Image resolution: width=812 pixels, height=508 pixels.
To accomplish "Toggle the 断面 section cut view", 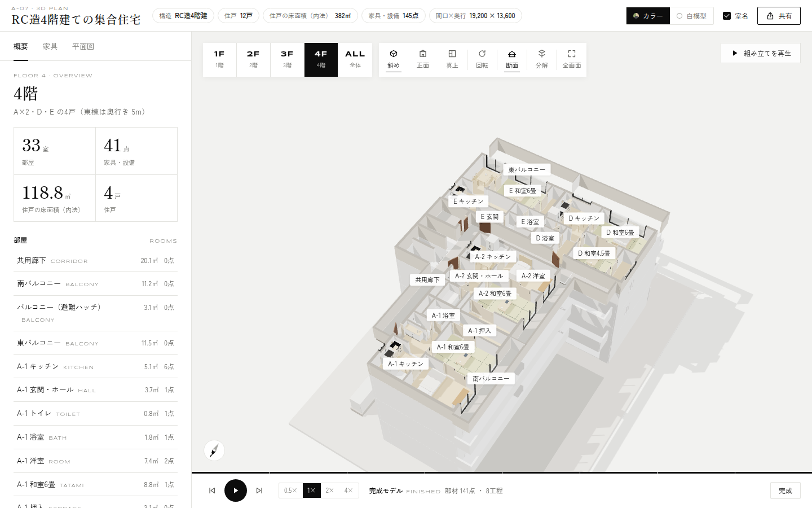I will 512,59.
